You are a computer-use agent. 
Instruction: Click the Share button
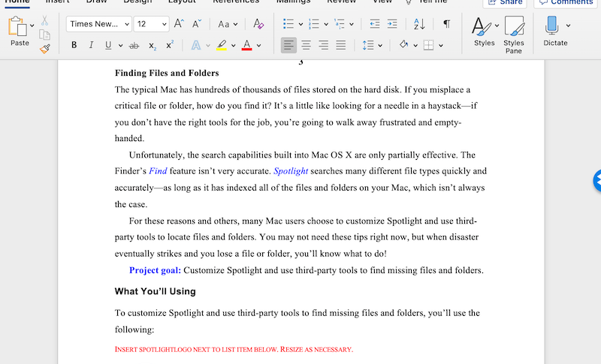click(506, 2)
